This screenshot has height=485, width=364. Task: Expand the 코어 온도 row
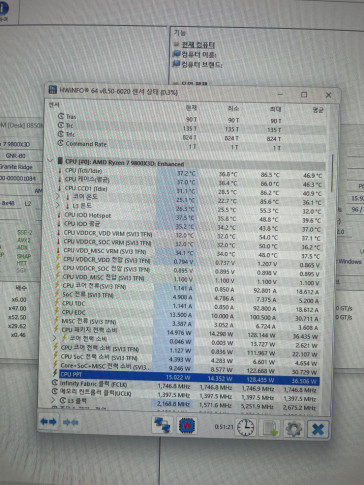point(58,197)
